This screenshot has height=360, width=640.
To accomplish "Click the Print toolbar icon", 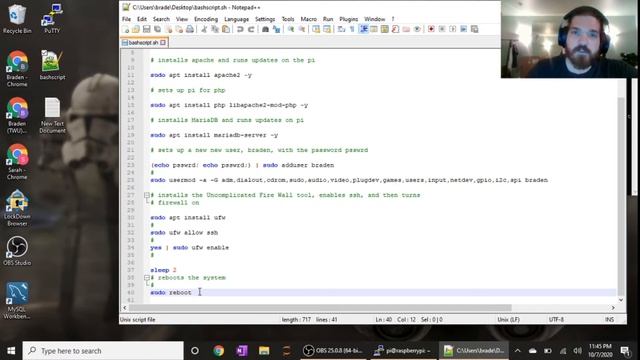I will pyautogui.click(x=190, y=29).
